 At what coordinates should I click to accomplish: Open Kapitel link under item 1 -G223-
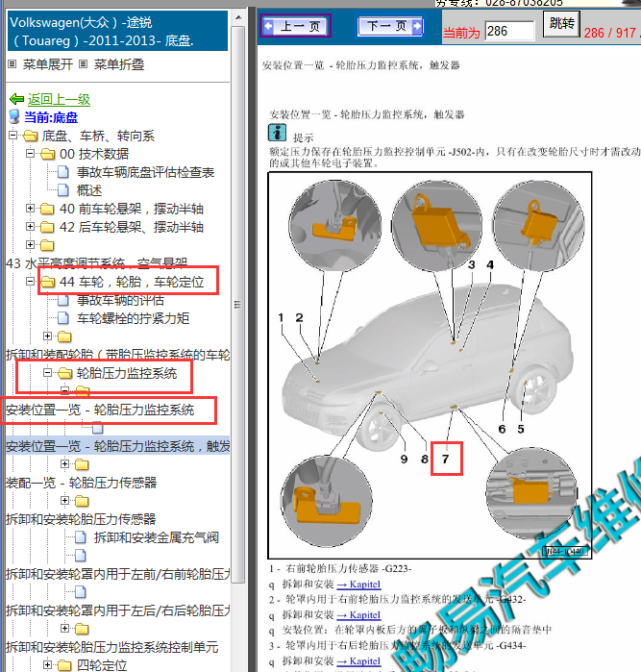coord(358,585)
